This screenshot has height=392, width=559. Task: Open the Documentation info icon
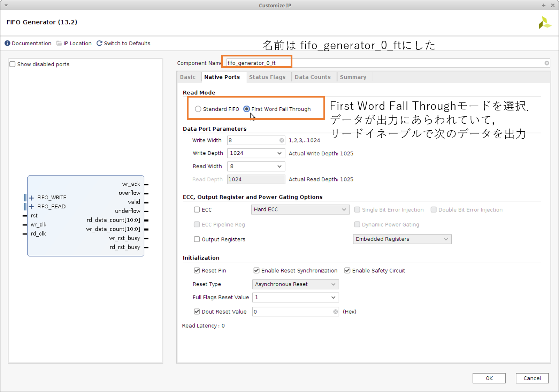(7, 43)
